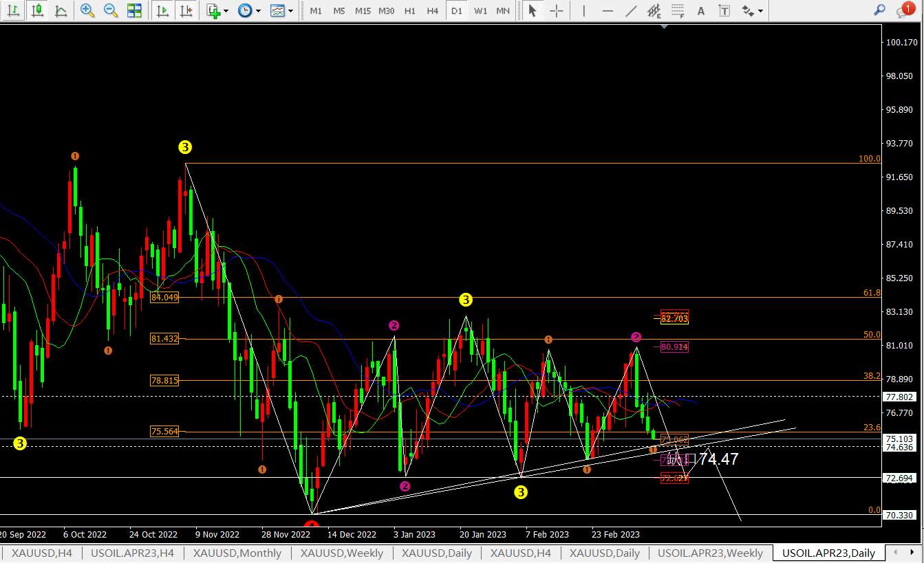924x563 pixels.
Task: Click the 81.432 Fibonacci price label
Action: (x=164, y=339)
